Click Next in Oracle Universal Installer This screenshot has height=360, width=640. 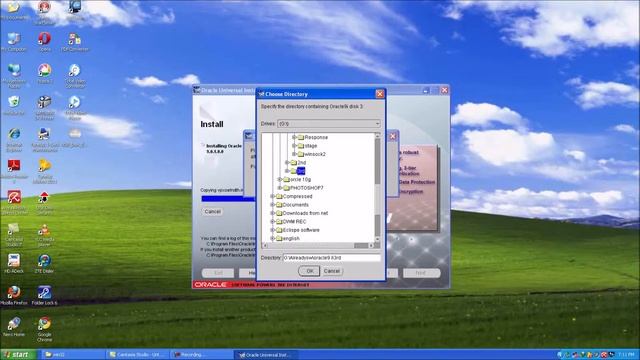point(421,273)
